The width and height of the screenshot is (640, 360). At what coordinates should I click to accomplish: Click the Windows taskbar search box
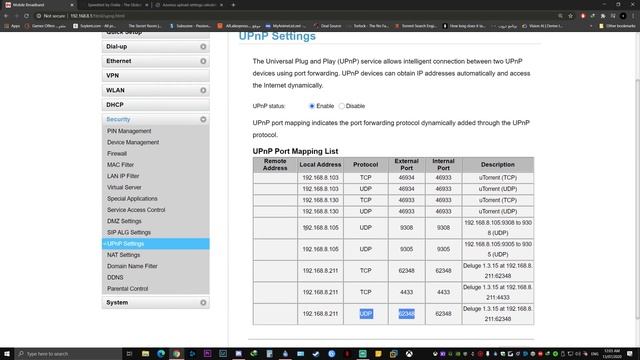point(69,354)
